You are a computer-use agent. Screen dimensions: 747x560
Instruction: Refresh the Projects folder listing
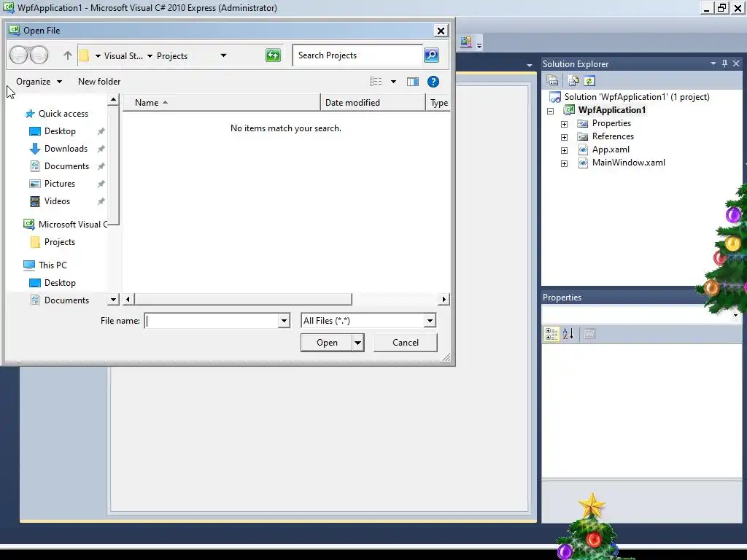(273, 55)
